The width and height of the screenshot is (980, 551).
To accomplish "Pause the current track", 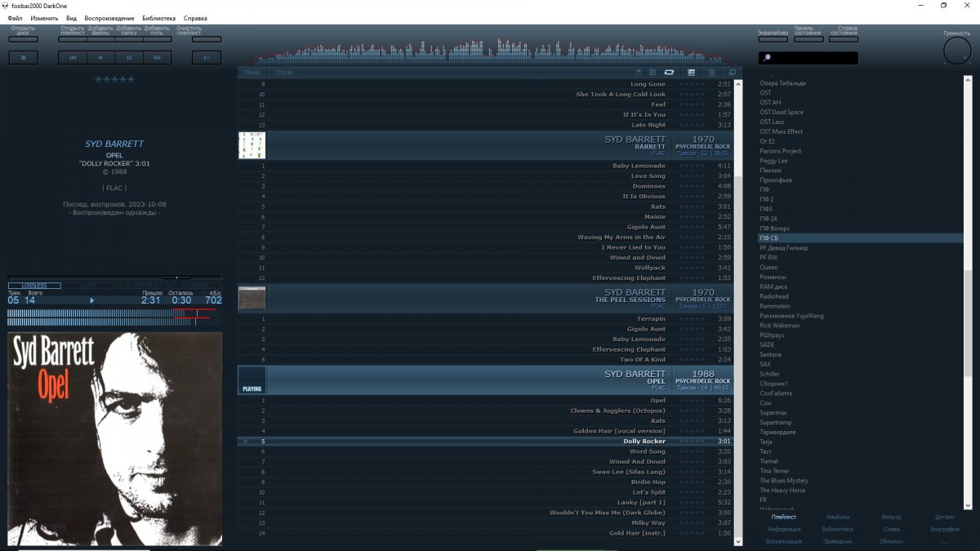I will [129, 57].
